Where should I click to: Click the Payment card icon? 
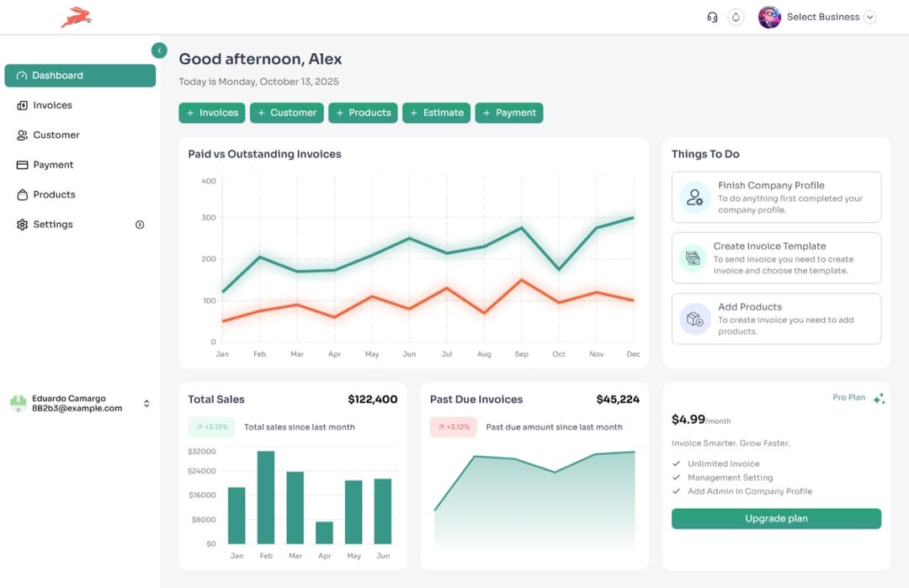[22, 165]
